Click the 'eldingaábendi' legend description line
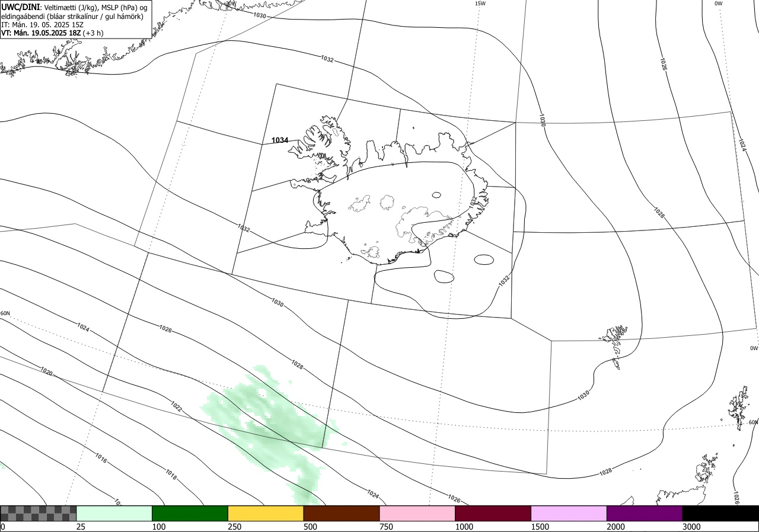Image resolution: width=759 pixels, height=532 pixels. click(x=72, y=17)
